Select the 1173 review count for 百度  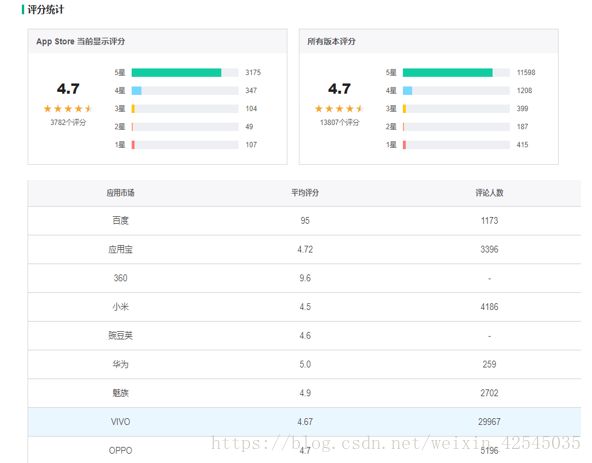489,221
